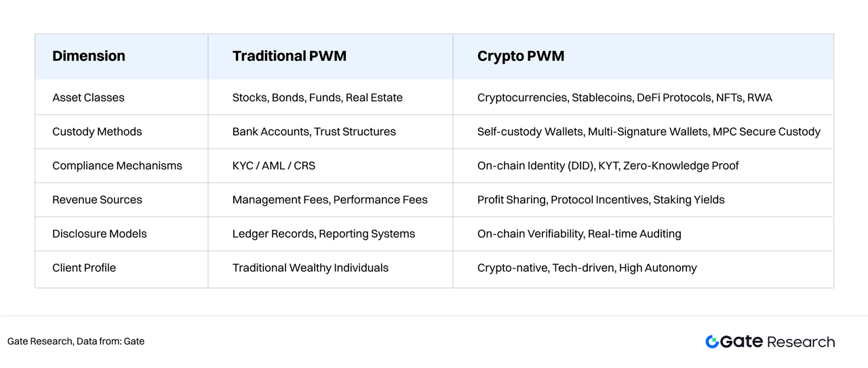Click the Asset Classes row label
This screenshot has height=368, width=868.
click(88, 98)
